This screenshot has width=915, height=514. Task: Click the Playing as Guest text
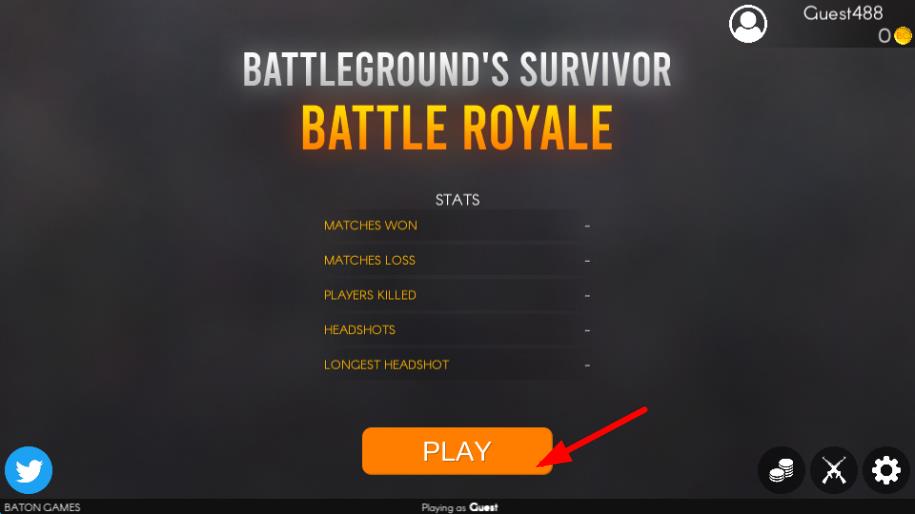[x=460, y=508]
